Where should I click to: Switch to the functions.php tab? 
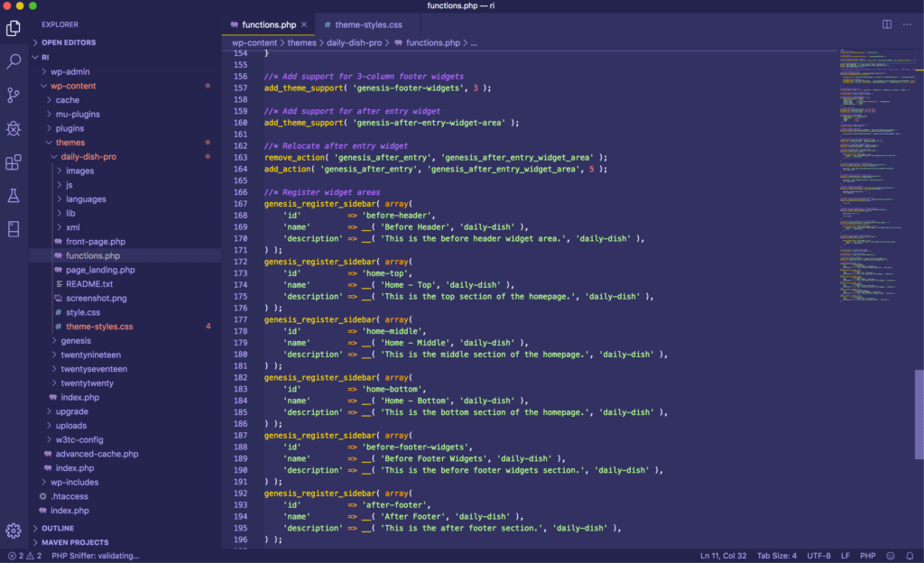269,24
